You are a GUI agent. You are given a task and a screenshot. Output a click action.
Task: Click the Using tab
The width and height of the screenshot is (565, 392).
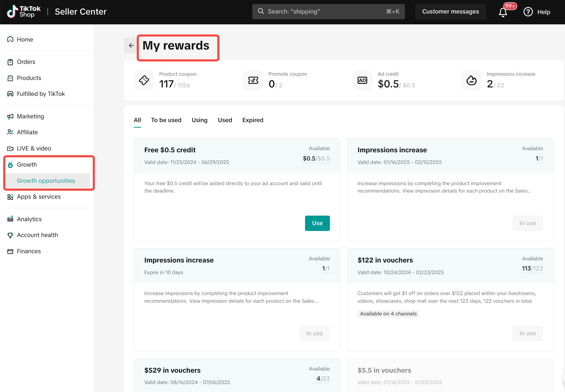199,120
